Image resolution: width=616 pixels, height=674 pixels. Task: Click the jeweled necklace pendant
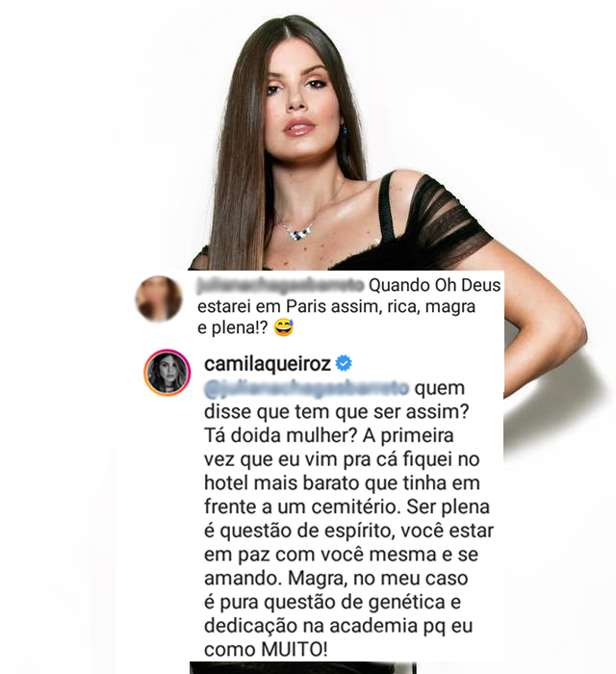coord(300,233)
